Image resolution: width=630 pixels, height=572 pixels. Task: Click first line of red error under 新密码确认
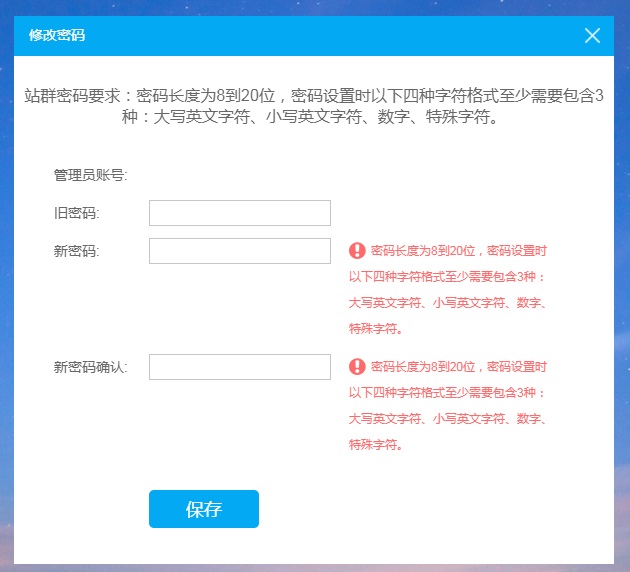[458, 367]
